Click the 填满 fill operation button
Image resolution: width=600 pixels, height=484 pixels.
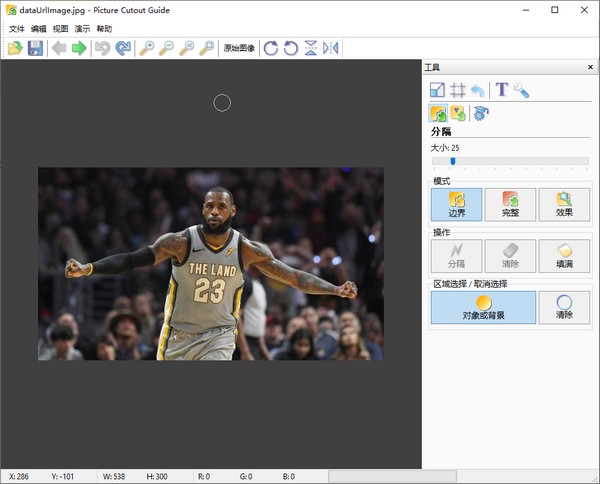click(x=564, y=256)
